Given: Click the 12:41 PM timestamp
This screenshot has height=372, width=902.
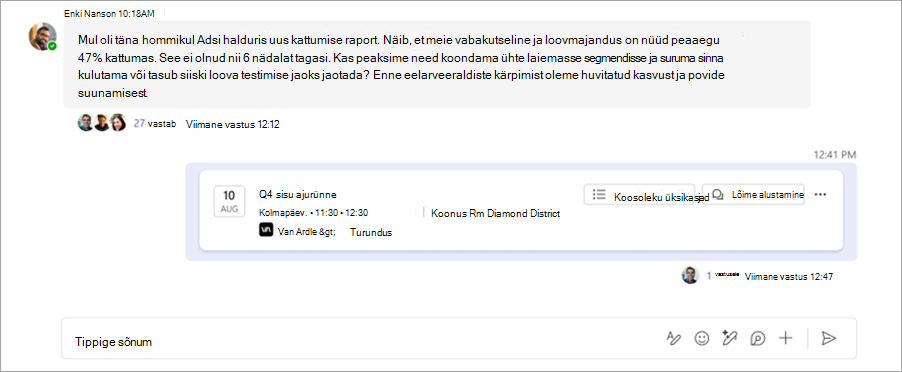Looking at the screenshot, I should tap(835, 154).
